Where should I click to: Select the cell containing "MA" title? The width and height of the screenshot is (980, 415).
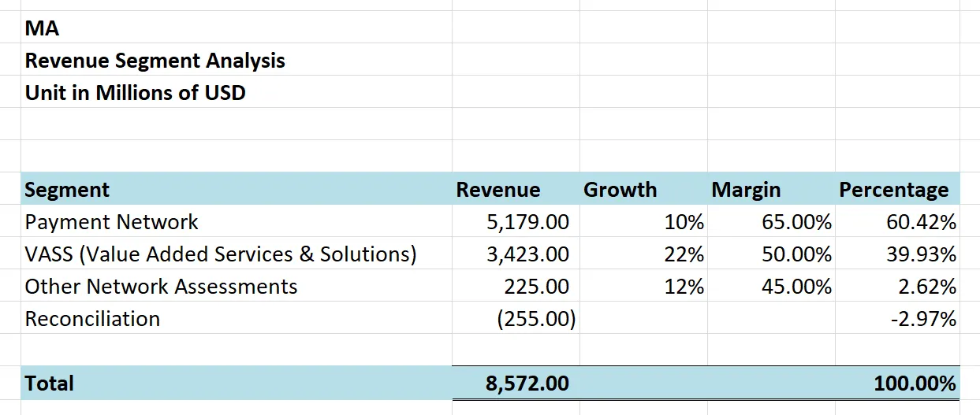coord(43,29)
